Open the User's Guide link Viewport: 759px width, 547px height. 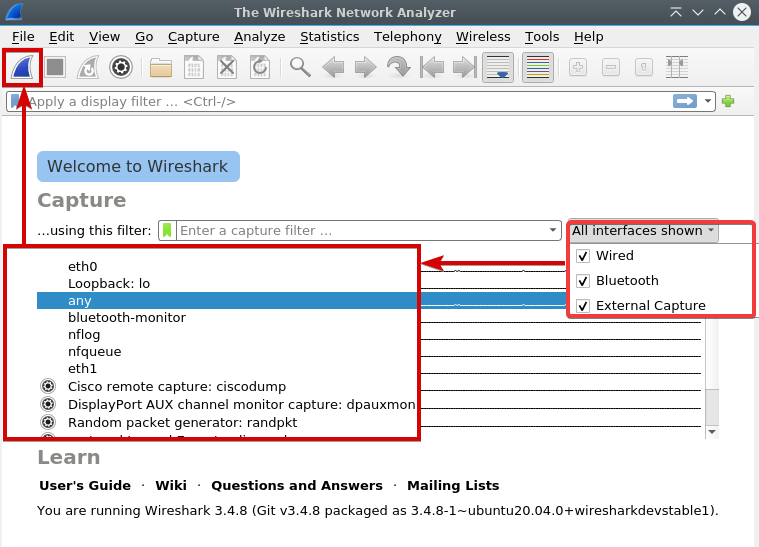click(85, 486)
